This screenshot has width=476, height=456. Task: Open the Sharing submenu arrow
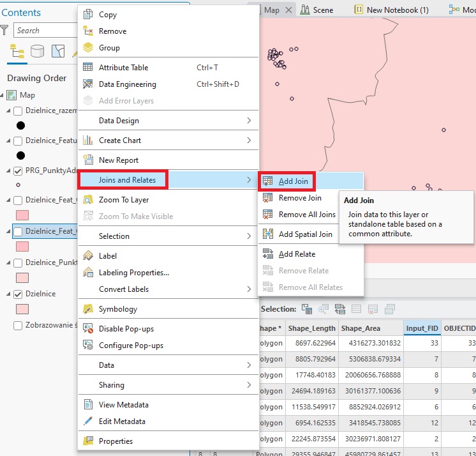tap(249, 385)
